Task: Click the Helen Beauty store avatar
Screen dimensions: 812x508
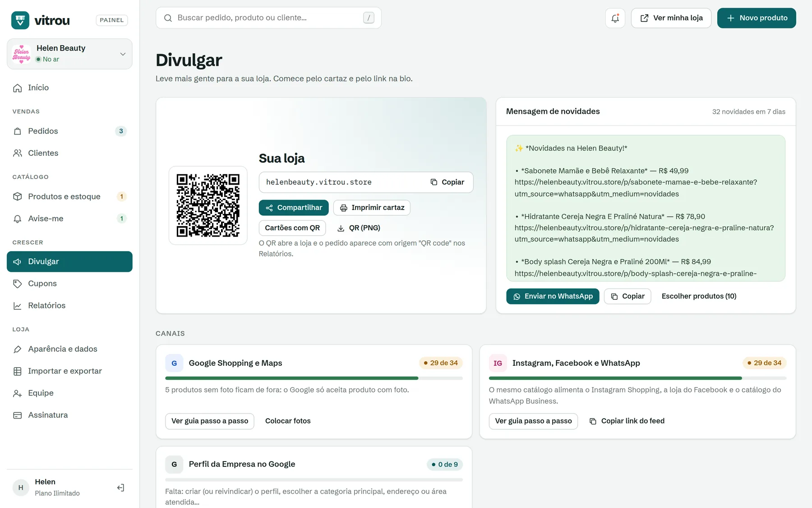Action: (22, 54)
